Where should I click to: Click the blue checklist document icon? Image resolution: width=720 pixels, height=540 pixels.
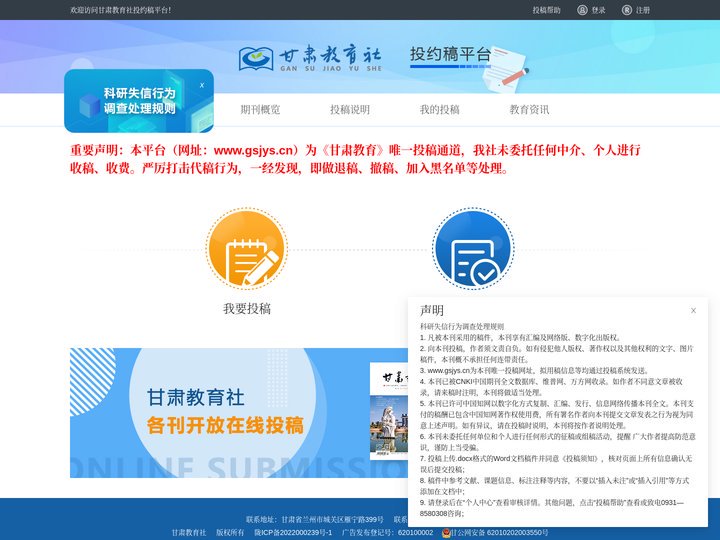pos(473,249)
